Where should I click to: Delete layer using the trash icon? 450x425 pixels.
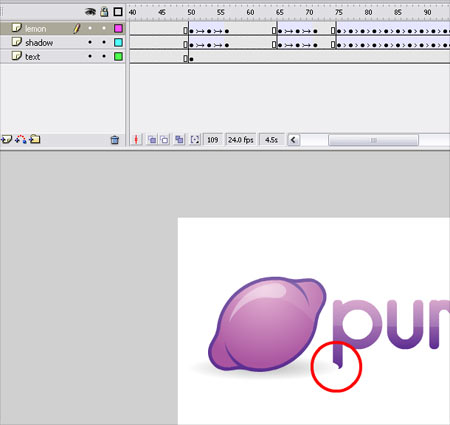115,140
